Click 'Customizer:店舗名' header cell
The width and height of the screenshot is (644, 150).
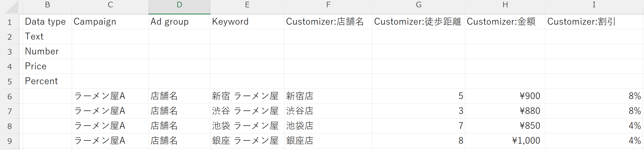pyautogui.click(x=328, y=22)
